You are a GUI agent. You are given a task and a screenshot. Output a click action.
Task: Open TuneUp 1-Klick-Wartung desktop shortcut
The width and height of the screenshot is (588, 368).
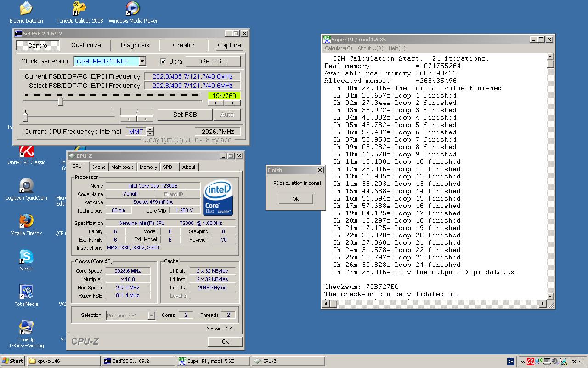26,334
